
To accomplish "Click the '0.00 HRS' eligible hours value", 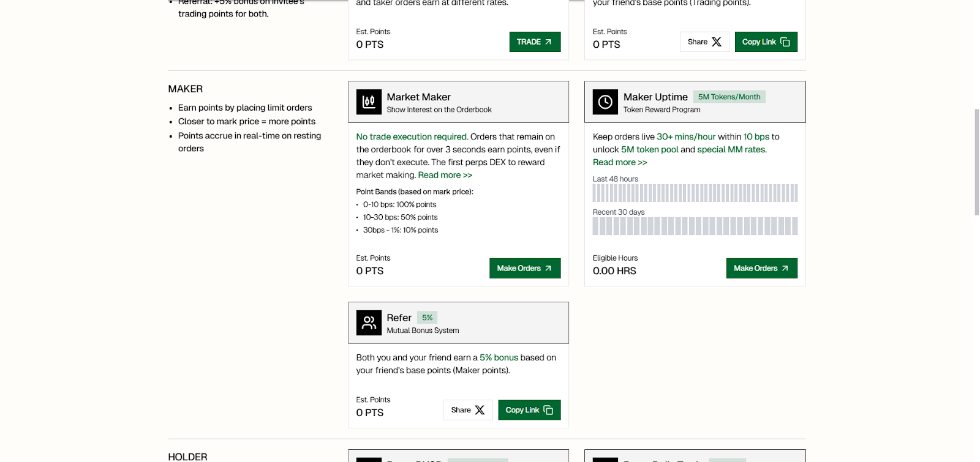I will click(x=614, y=271).
